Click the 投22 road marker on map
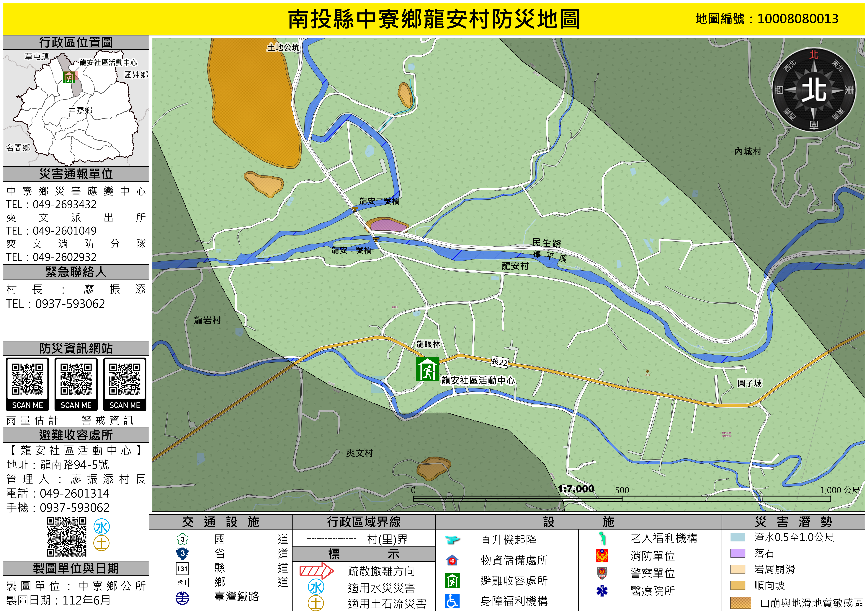 point(499,362)
